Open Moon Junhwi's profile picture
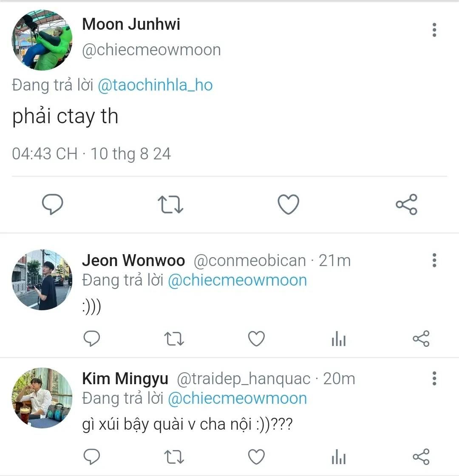The height and width of the screenshot is (476, 459). pyautogui.click(x=42, y=40)
